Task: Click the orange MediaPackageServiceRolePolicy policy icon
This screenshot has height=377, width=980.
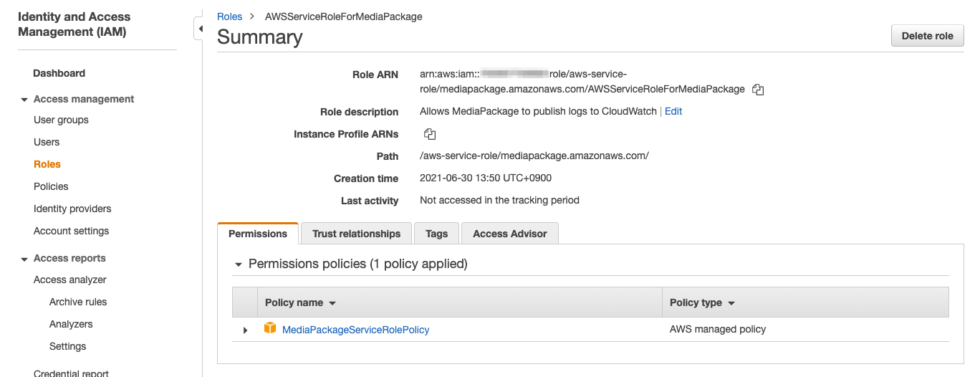Action: click(270, 329)
